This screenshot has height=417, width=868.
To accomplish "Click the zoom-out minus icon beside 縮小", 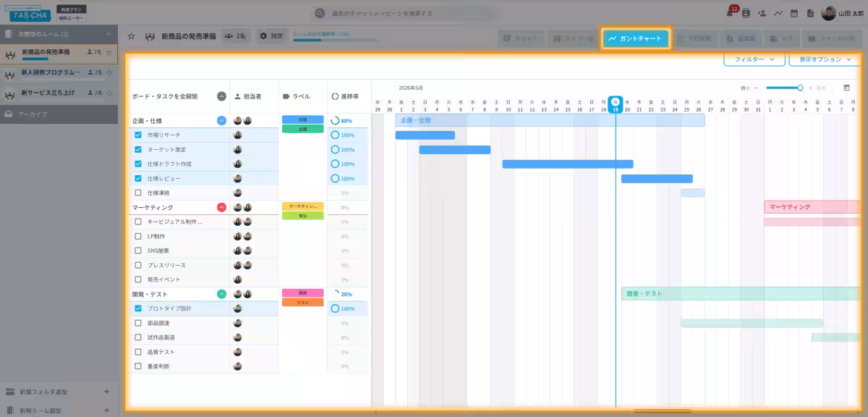I will [x=757, y=88].
